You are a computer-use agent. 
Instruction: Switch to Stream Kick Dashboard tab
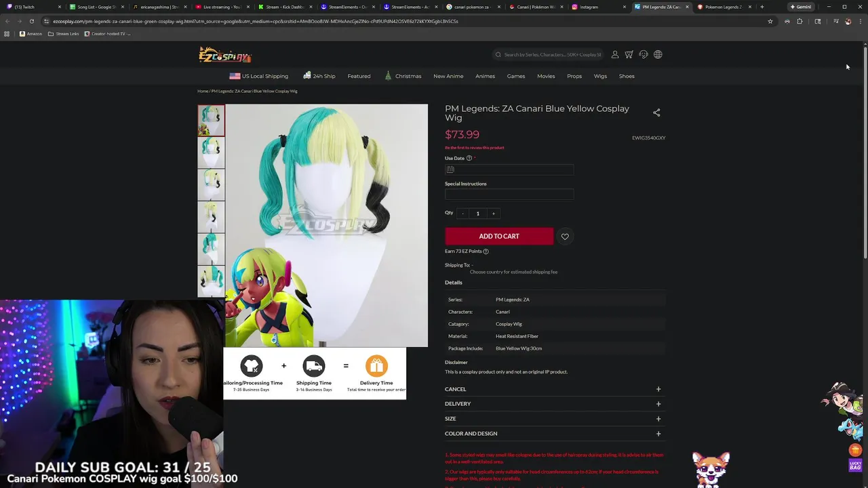[284, 7]
